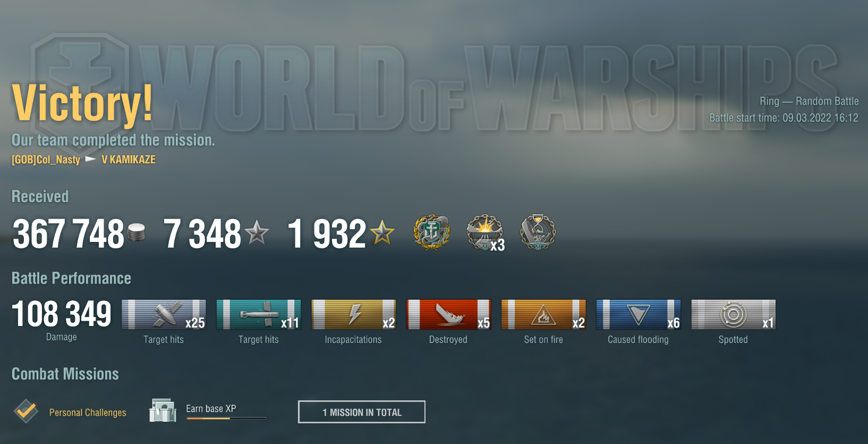Click the Incapacitations lightning ribbon

pyautogui.click(x=354, y=315)
